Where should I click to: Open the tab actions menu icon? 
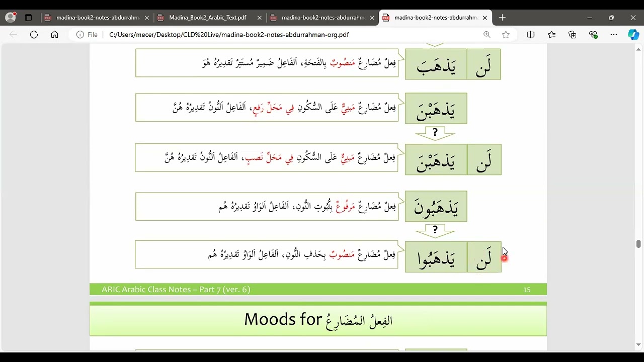(x=28, y=18)
